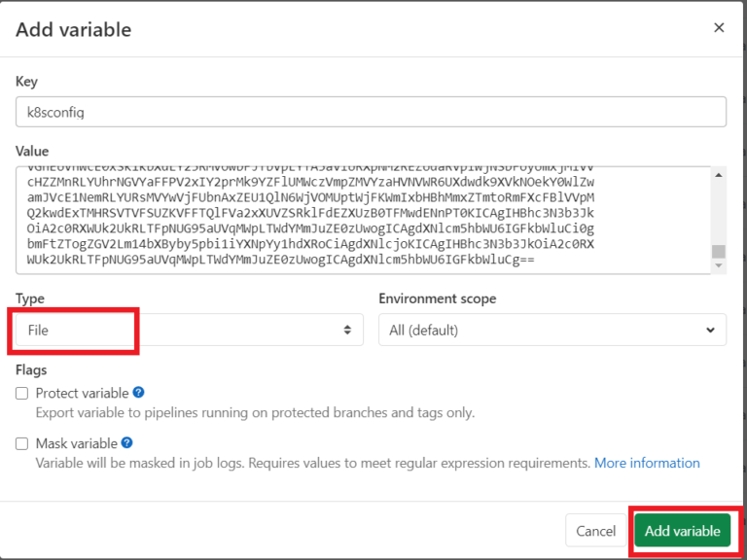747x560 pixels.
Task: Click the Environment scope chevron arrow
Action: pos(709,331)
